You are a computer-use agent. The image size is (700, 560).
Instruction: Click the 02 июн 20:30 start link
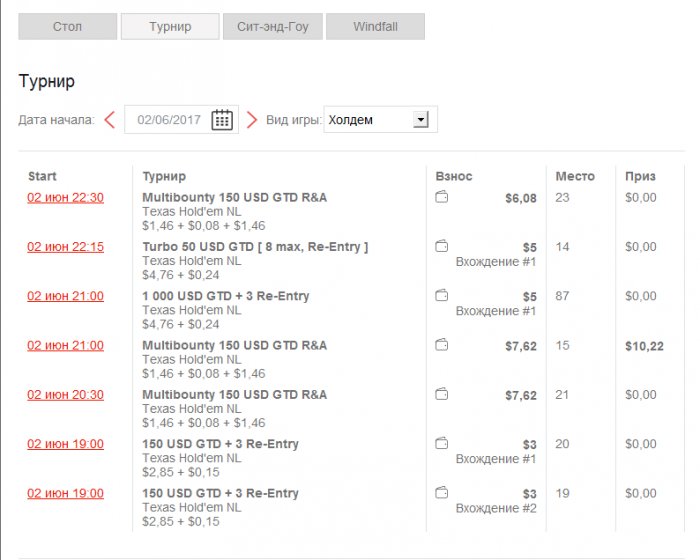tap(65, 395)
